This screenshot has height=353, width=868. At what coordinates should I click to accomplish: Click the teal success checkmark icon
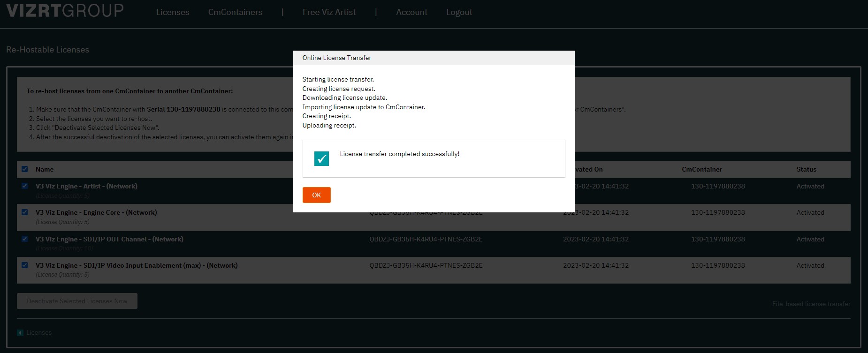point(321,158)
